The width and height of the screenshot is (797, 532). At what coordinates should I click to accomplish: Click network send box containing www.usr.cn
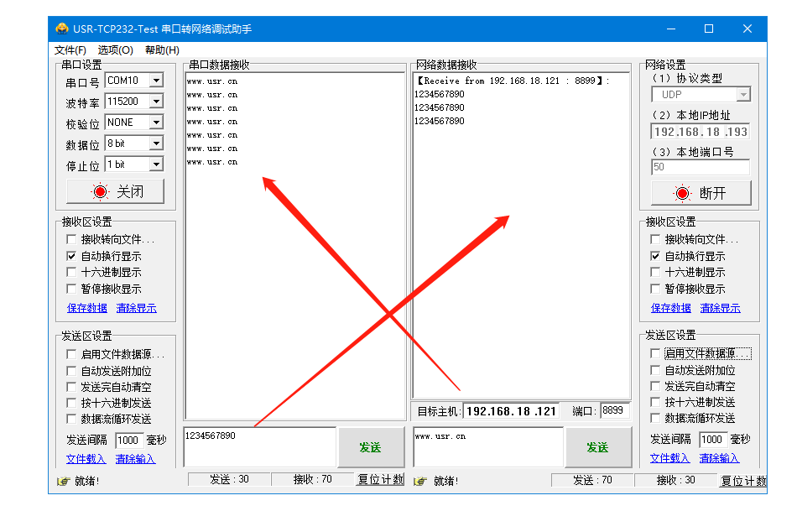[488, 447]
